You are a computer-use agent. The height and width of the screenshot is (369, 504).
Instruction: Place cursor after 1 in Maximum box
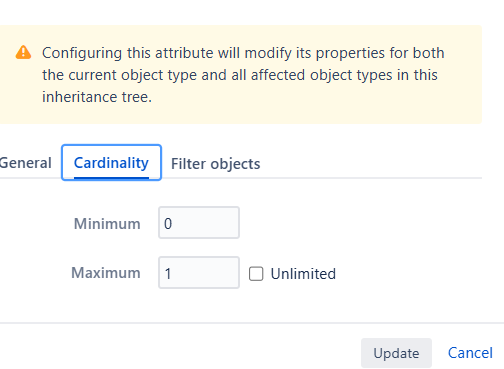coord(173,273)
